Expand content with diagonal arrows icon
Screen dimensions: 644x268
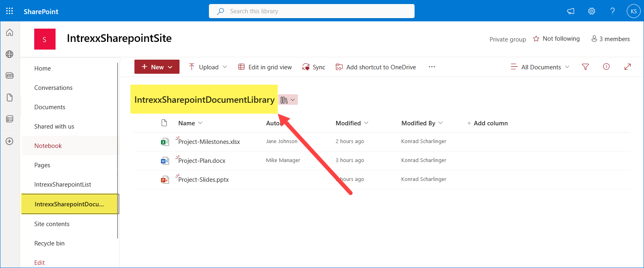pos(627,67)
